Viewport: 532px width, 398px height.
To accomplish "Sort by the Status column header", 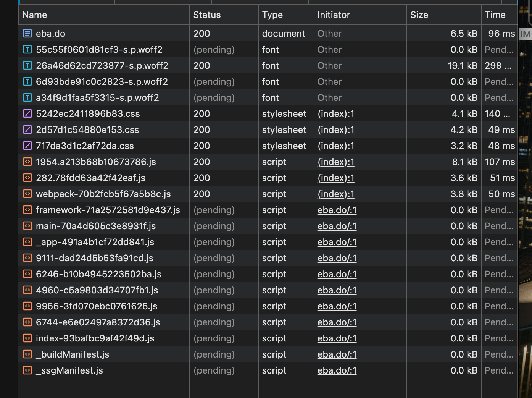I will tap(207, 15).
